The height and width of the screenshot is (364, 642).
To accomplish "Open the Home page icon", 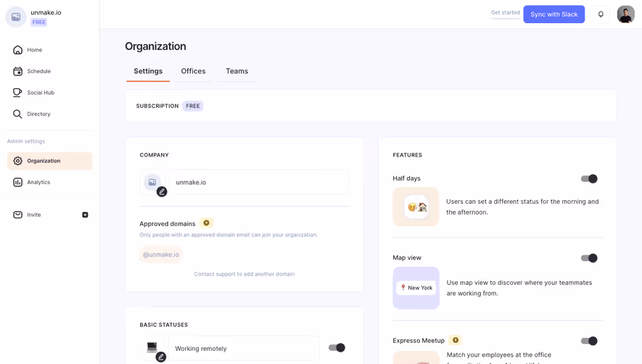I will (17, 50).
